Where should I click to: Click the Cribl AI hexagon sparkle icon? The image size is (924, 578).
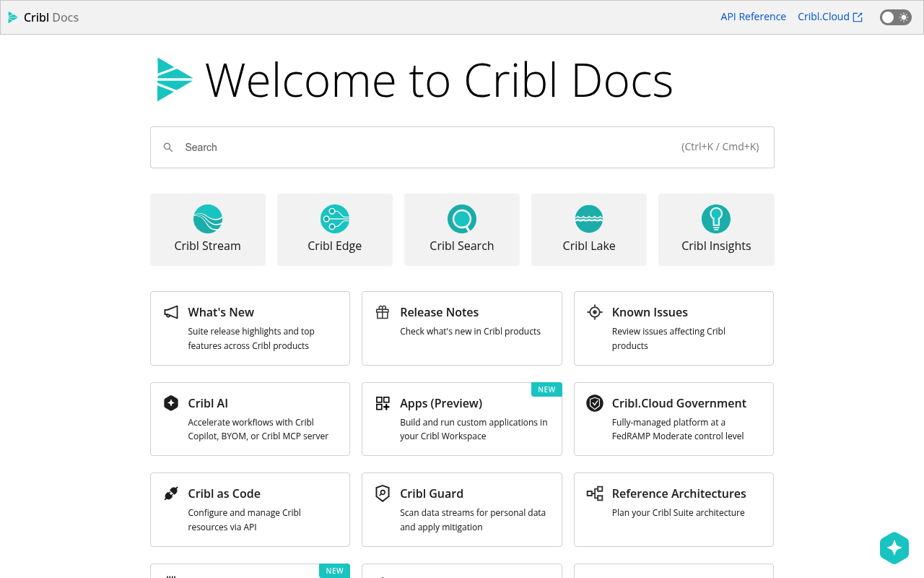pyautogui.click(x=171, y=403)
